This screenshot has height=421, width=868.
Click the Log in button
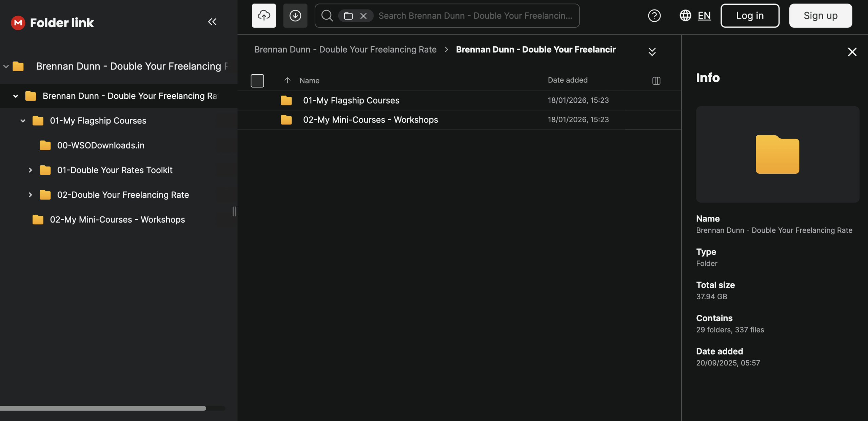[x=750, y=16]
